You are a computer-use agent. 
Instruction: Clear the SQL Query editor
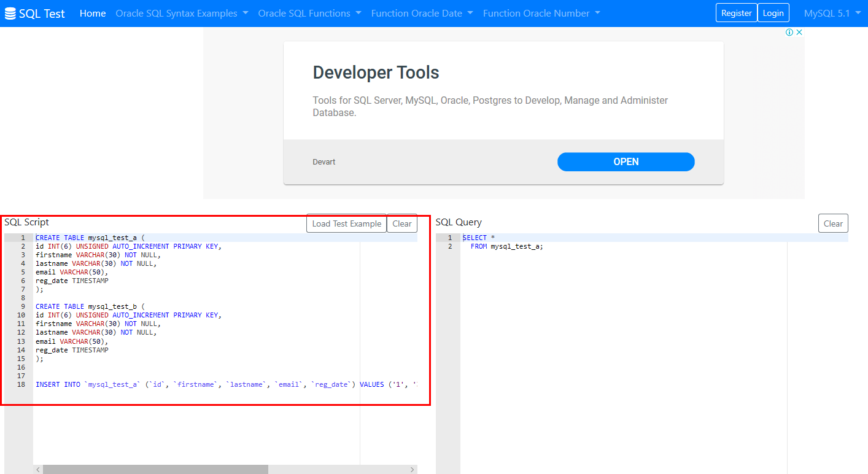(833, 223)
